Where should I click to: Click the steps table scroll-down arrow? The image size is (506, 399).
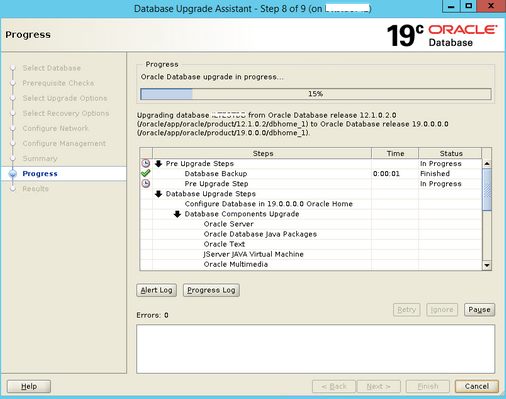click(x=487, y=265)
